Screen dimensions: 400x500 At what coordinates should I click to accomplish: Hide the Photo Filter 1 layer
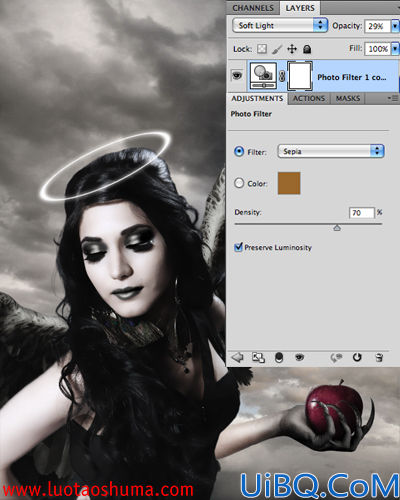[237, 76]
